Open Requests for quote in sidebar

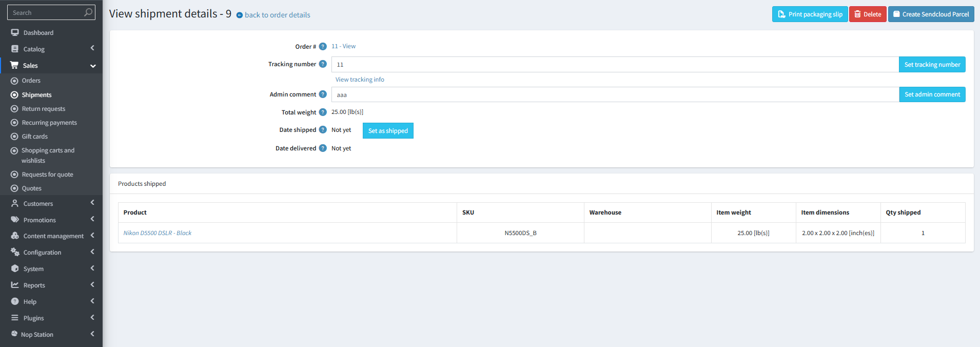pyautogui.click(x=51, y=175)
